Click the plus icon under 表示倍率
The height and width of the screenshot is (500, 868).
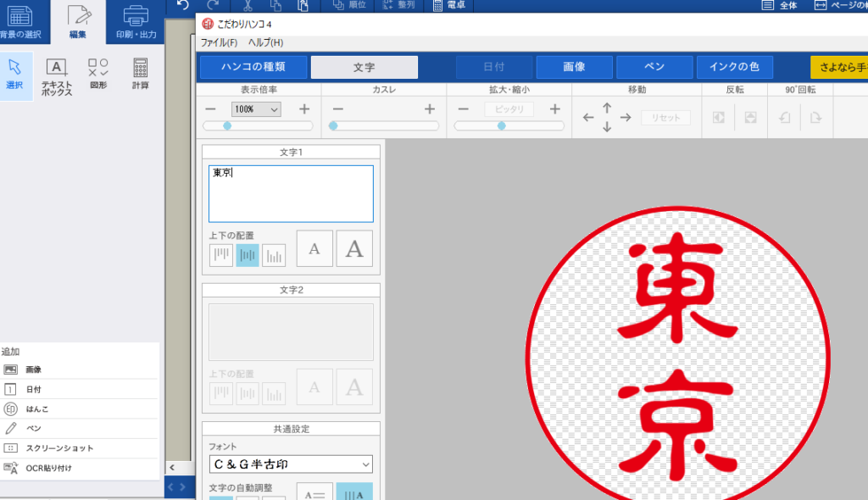click(x=304, y=109)
